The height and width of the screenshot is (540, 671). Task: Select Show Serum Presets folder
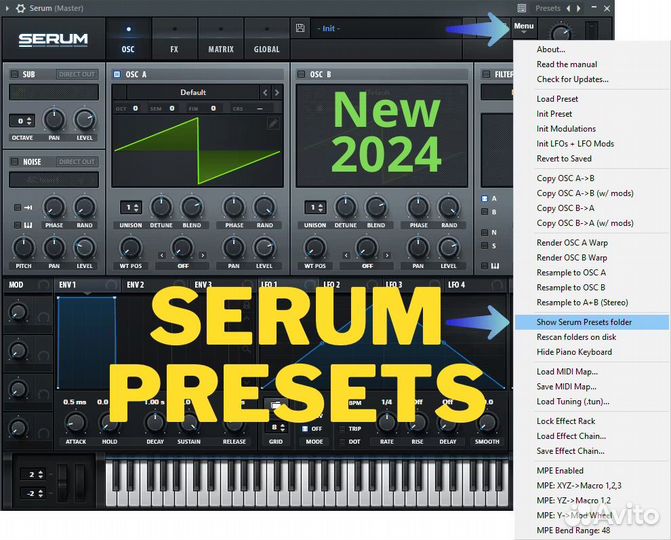591,322
